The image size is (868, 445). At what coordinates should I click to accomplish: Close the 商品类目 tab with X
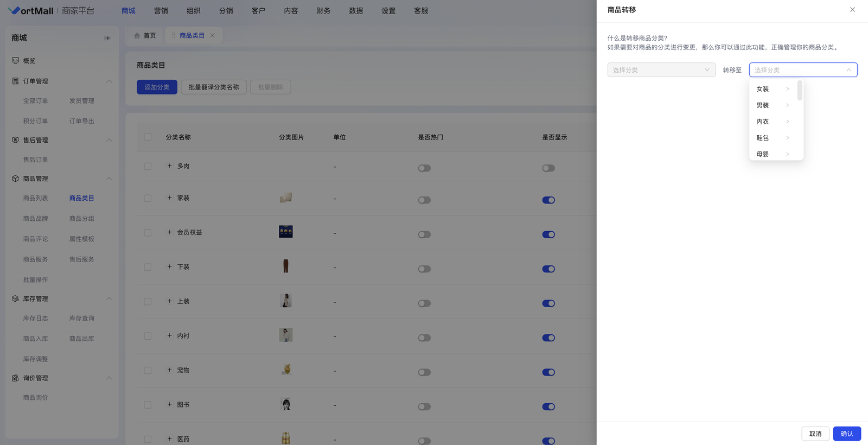click(213, 35)
